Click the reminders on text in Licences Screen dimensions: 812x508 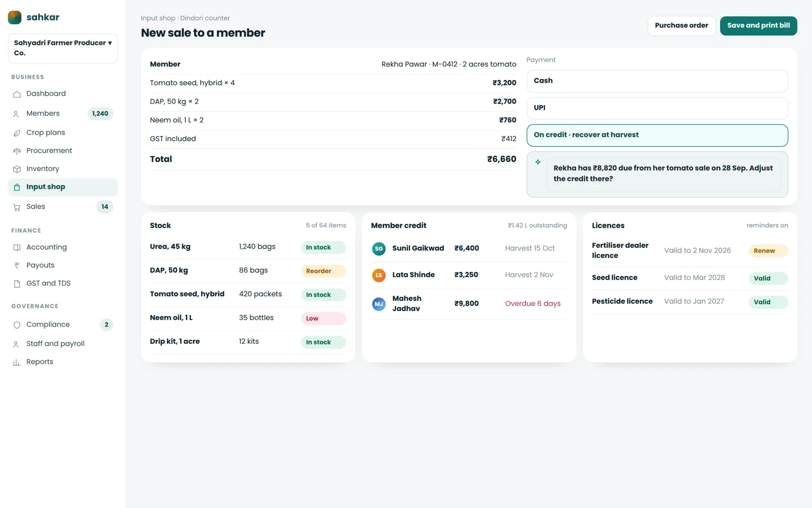(x=767, y=226)
